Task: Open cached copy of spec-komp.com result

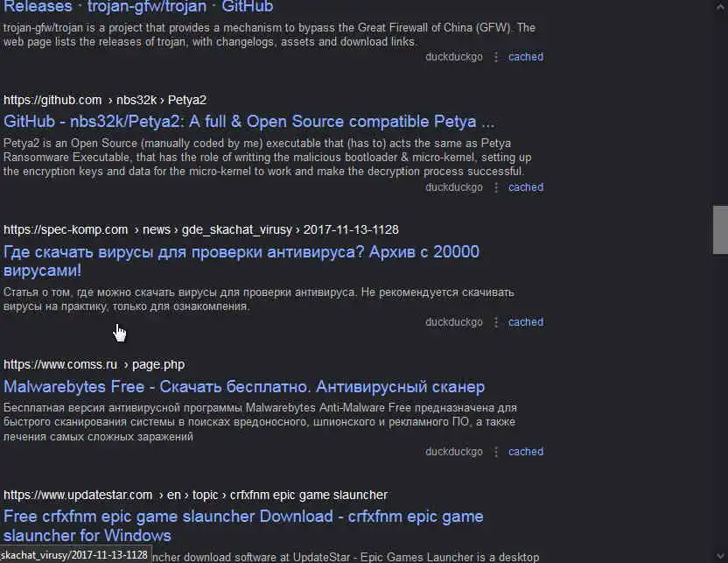Action: point(526,322)
